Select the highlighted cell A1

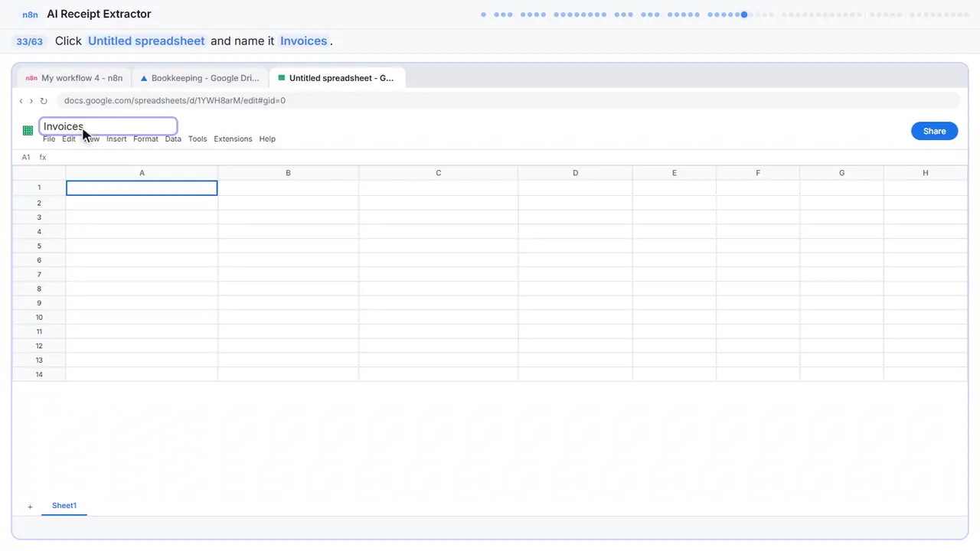[142, 188]
